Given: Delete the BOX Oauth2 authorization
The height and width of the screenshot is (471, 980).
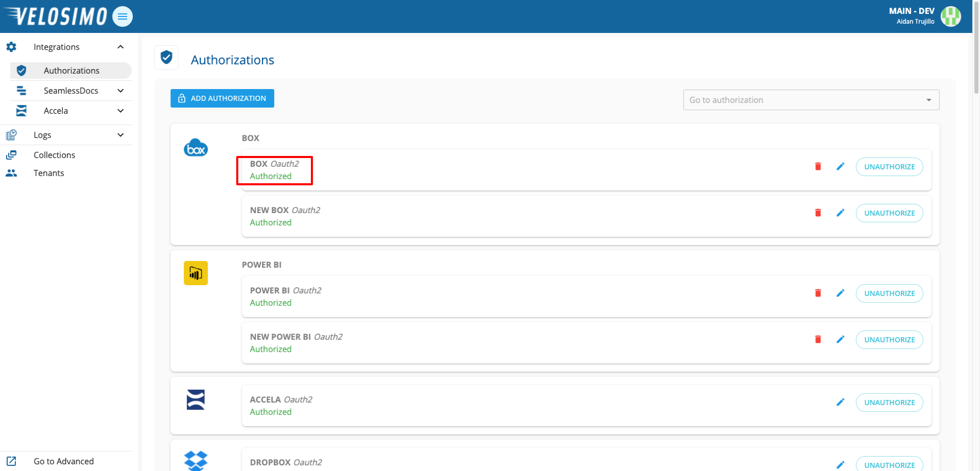Looking at the screenshot, I should pyautogui.click(x=818, y=166).
